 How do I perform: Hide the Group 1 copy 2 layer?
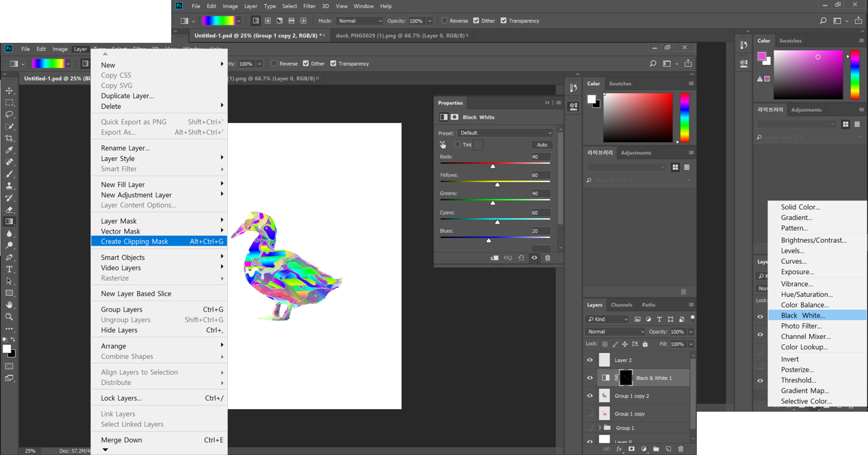click(x=590, y=396)
